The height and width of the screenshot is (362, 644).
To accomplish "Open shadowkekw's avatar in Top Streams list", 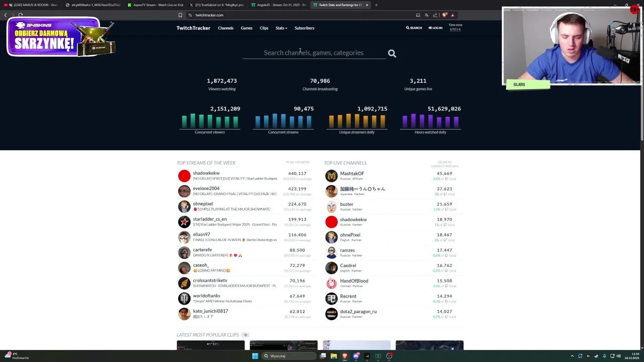I will [x=184, y=175].
